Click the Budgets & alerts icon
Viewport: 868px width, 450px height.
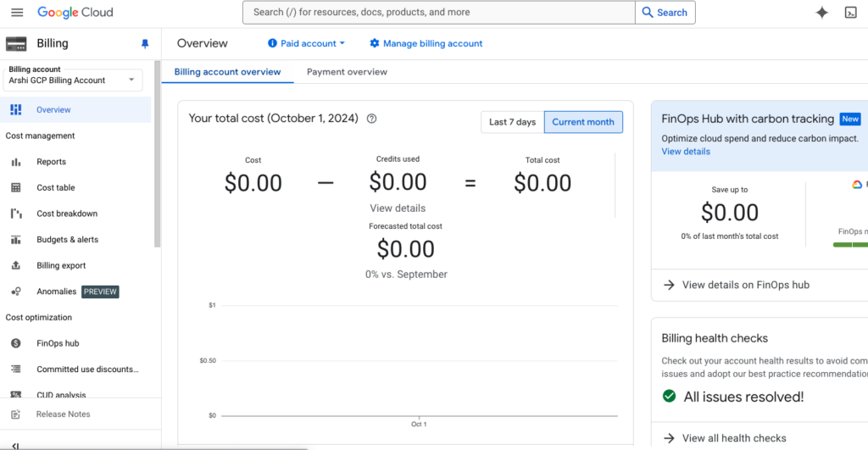click(16, 240)
